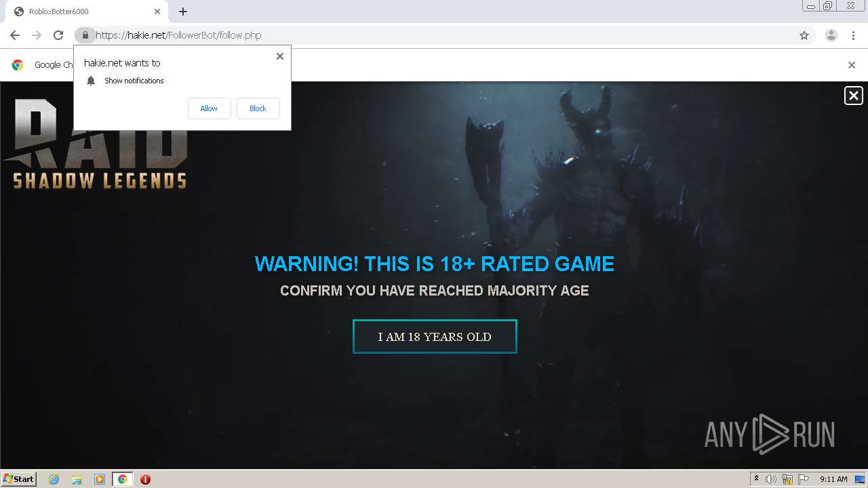Viewport: 868px width, 488px height.
Task: Click the network tray icon
Action: point(787,479)
